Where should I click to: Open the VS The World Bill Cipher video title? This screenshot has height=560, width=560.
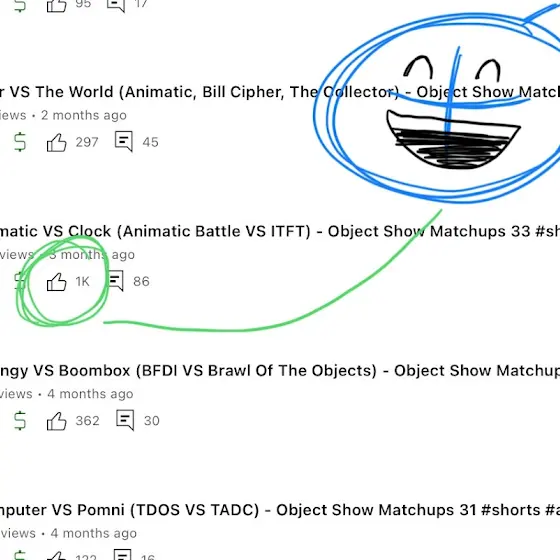280,92
